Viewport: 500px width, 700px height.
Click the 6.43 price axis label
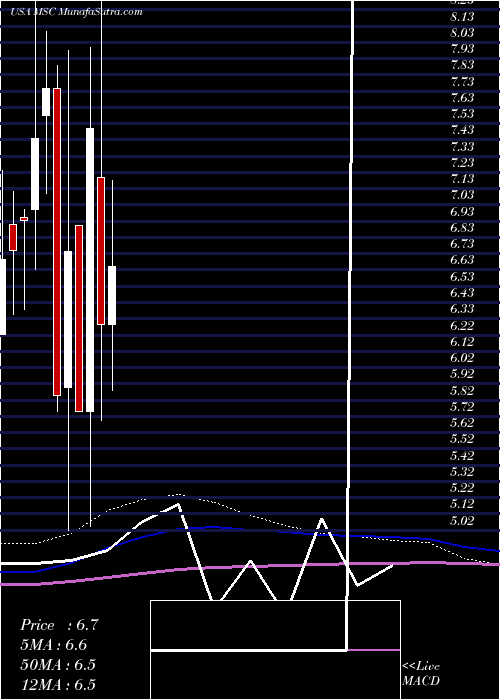tap(463, 293)
